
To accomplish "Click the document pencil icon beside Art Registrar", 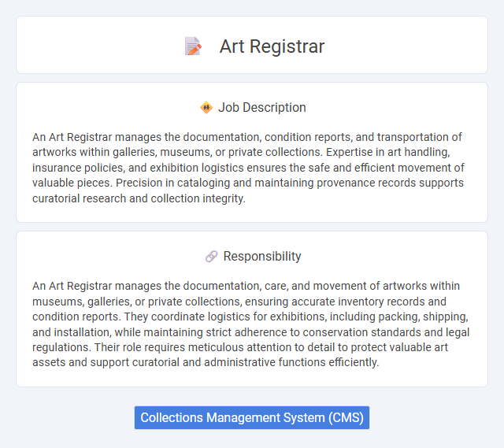I will coord(193,46).
